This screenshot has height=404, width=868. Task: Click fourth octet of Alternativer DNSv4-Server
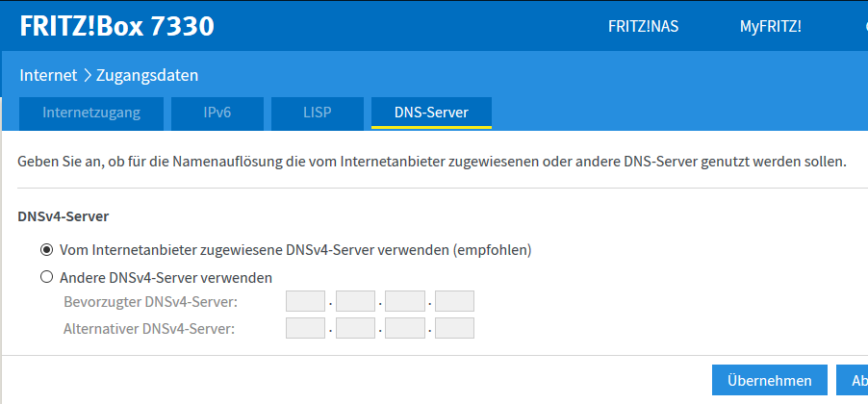(x=454, y=328)
